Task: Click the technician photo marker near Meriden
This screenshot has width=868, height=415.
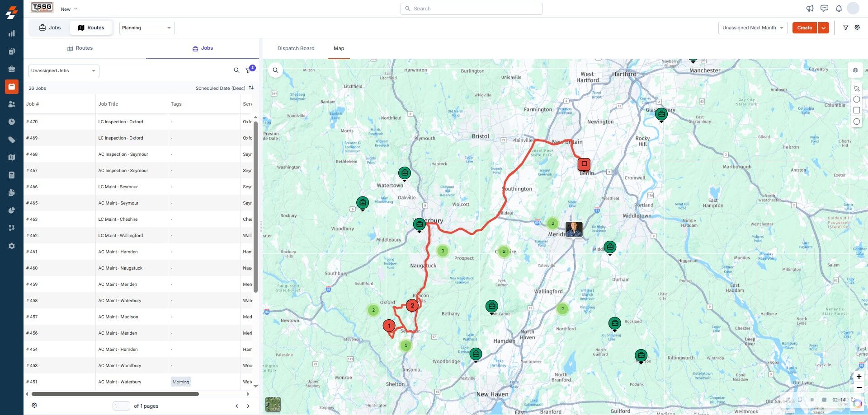Action: (x=574, y=229)
